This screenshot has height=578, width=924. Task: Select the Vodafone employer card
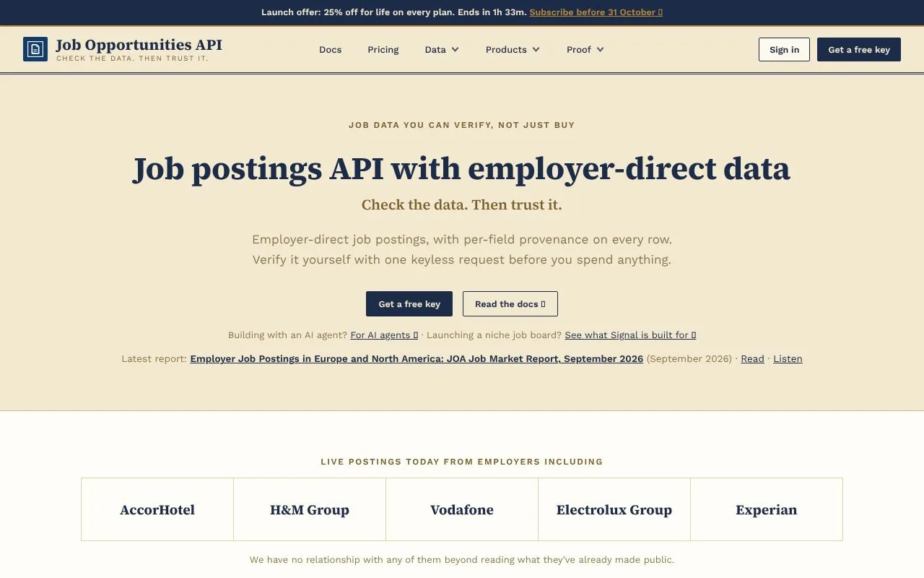462,509
